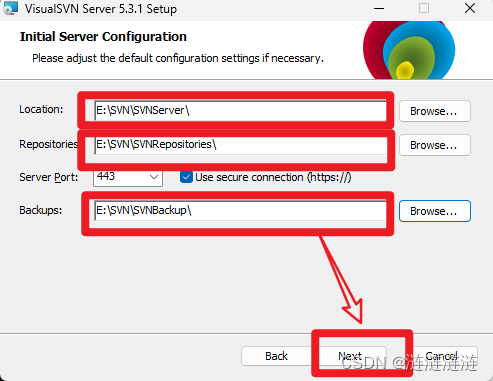The height and width of the screenshot is (381, 493).
Task: Browse for the Repositories folder
Action: pos(435,145)
